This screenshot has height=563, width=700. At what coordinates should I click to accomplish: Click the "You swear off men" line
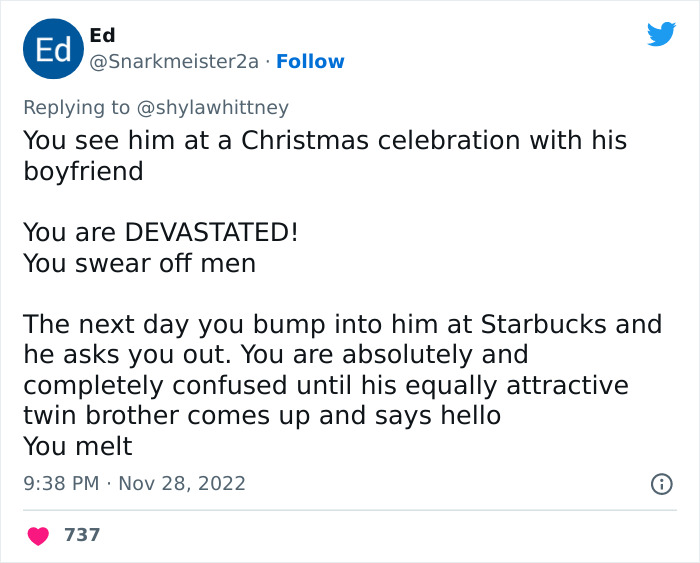click(x=139, y=264)
